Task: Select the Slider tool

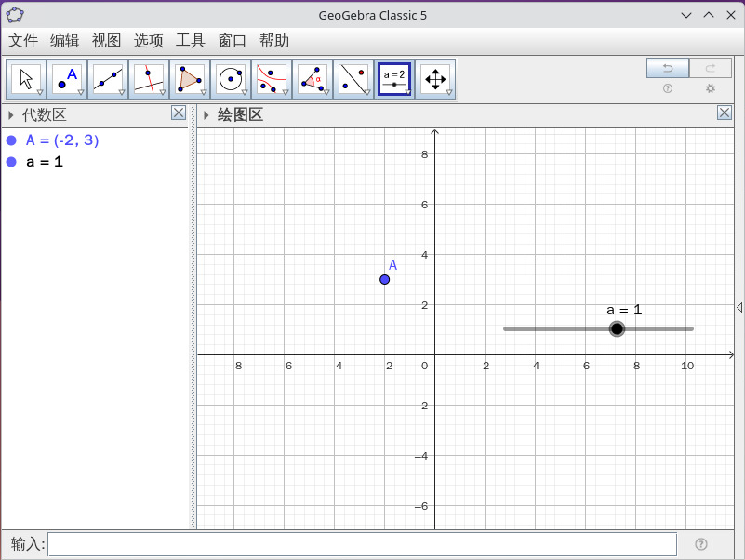Action: click(x=394, y=79)
